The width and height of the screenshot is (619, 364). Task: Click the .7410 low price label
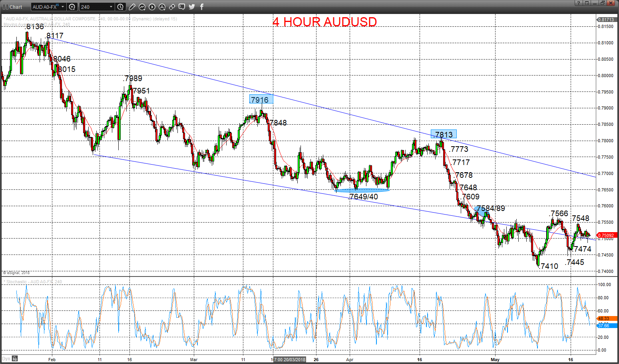tap(548, 266)
